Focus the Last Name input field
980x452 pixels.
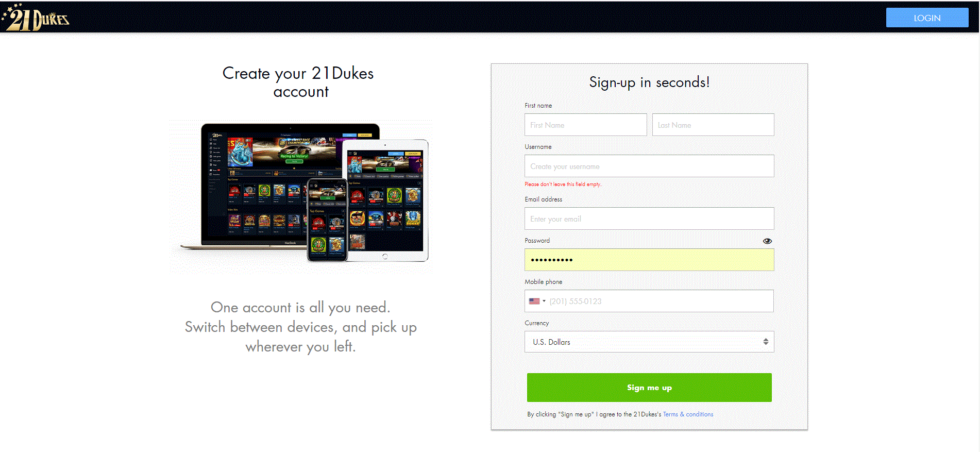(x=713, y=125)
